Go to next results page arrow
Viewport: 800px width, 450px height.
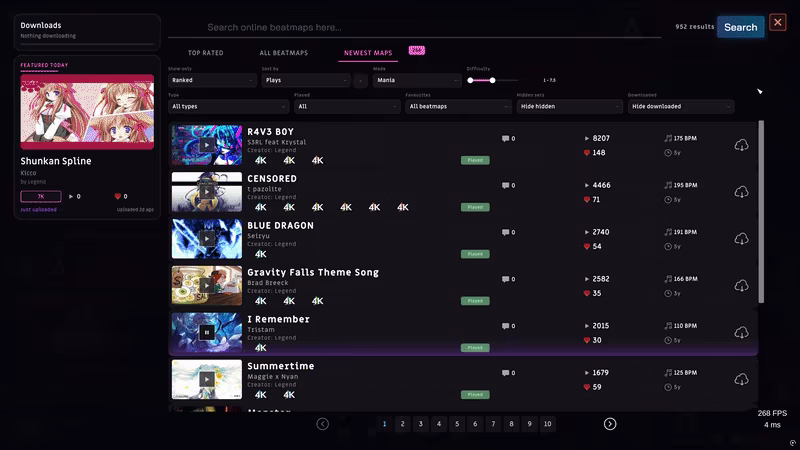610,424
